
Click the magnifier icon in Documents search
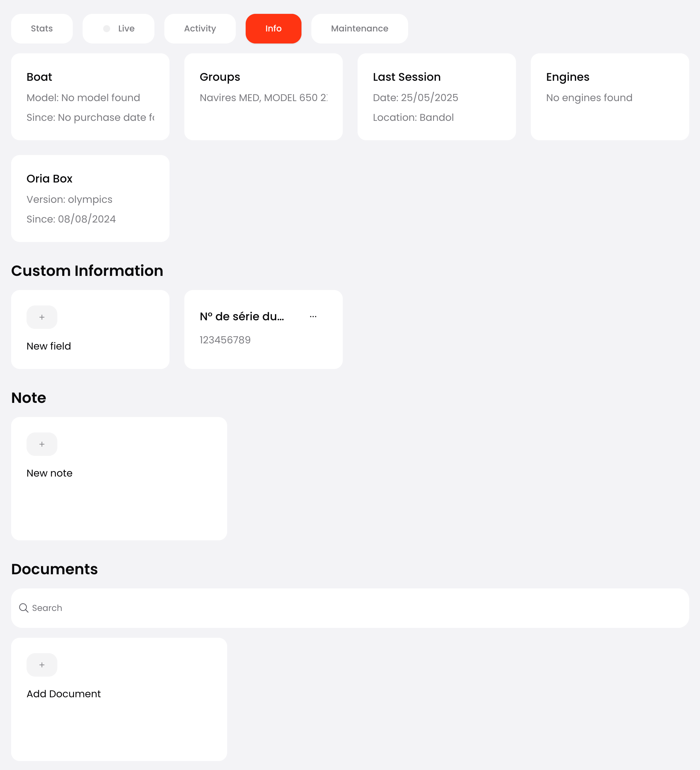(x=24, y=608)
